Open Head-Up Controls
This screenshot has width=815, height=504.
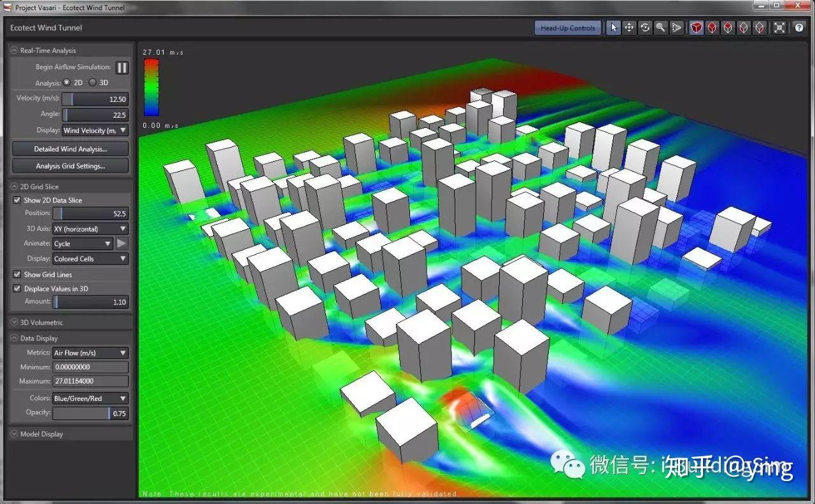click(x=567, y=27)
